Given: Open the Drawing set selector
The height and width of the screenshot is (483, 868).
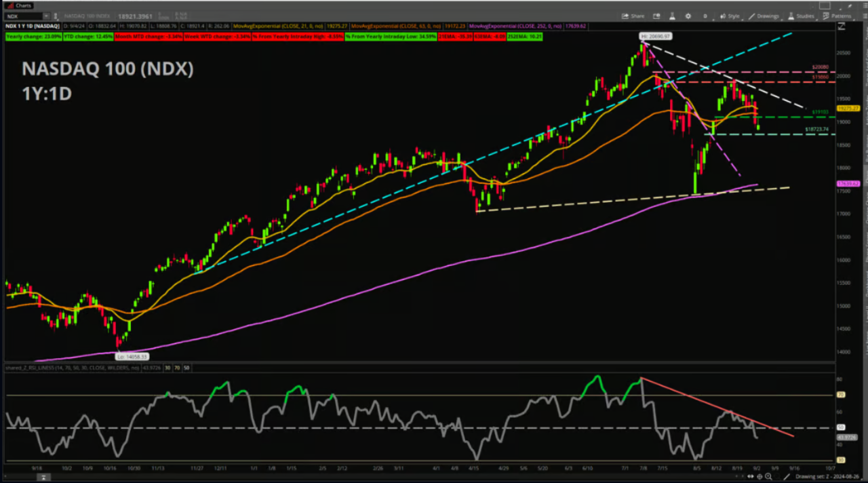Looking at the screenshot, I should 827,477.
